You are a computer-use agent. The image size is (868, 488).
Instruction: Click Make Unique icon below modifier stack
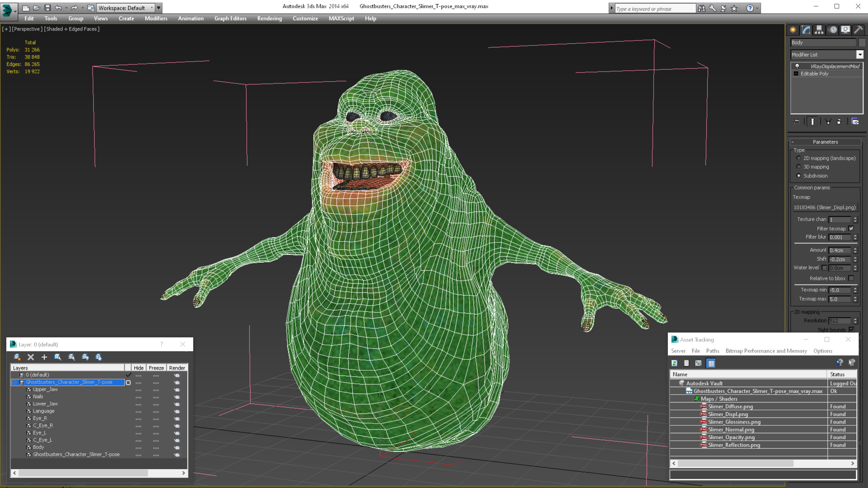[x=828, y=121]
